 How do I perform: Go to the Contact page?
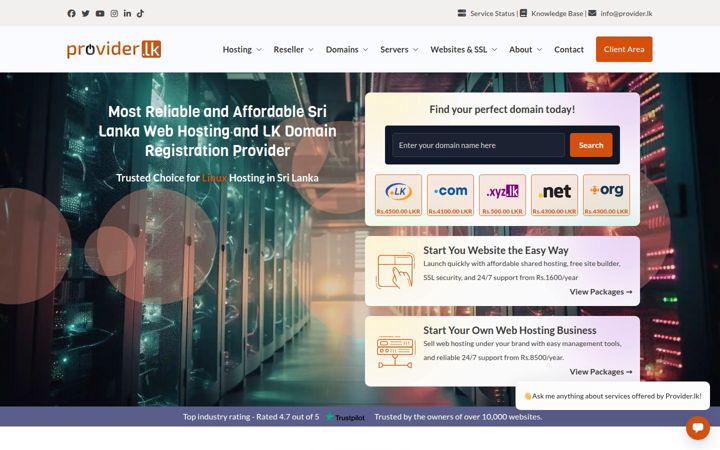[568, 50]
